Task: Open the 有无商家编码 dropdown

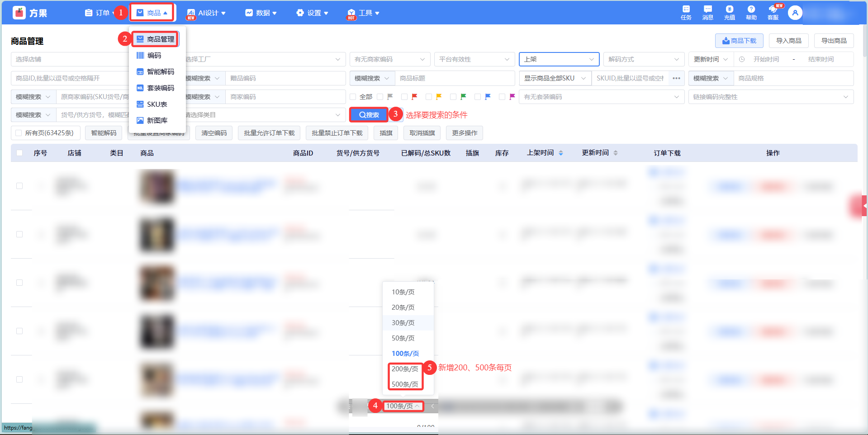Action: coord(390,59)
